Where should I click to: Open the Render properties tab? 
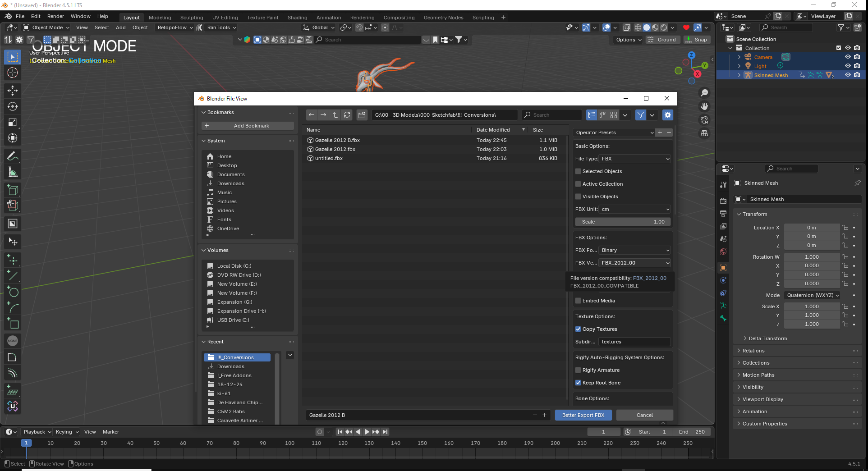[x=723, y=201]
